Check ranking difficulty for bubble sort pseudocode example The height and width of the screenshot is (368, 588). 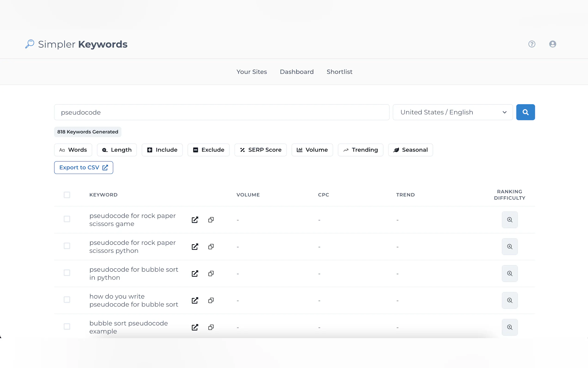(x=510, y=327)
